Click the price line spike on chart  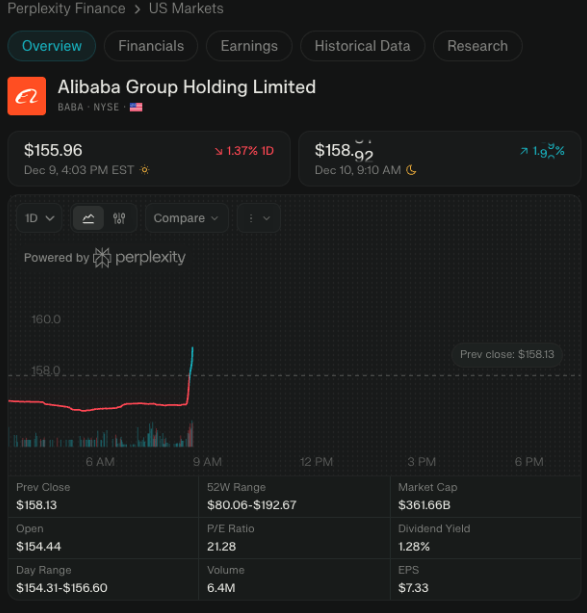point(190,375)
